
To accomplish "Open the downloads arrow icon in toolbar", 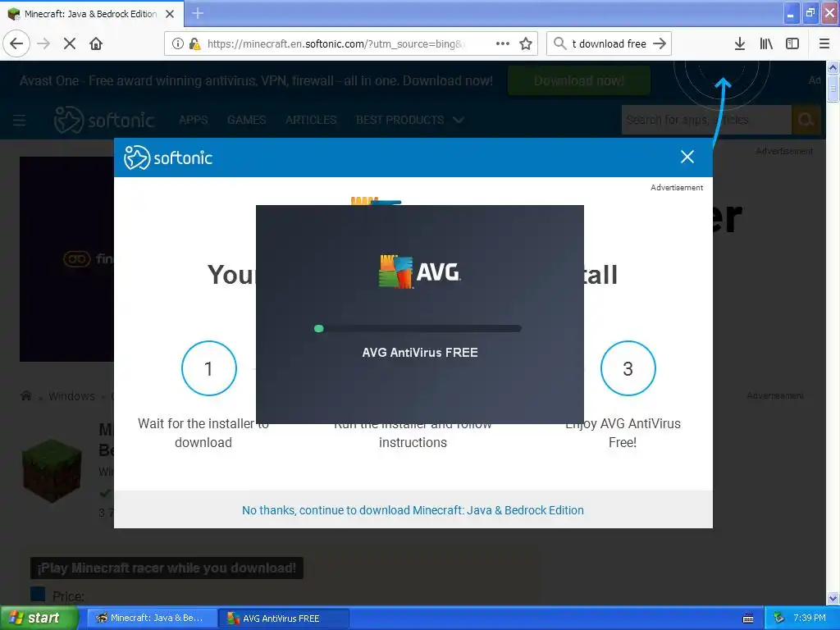I will (740, 43).
